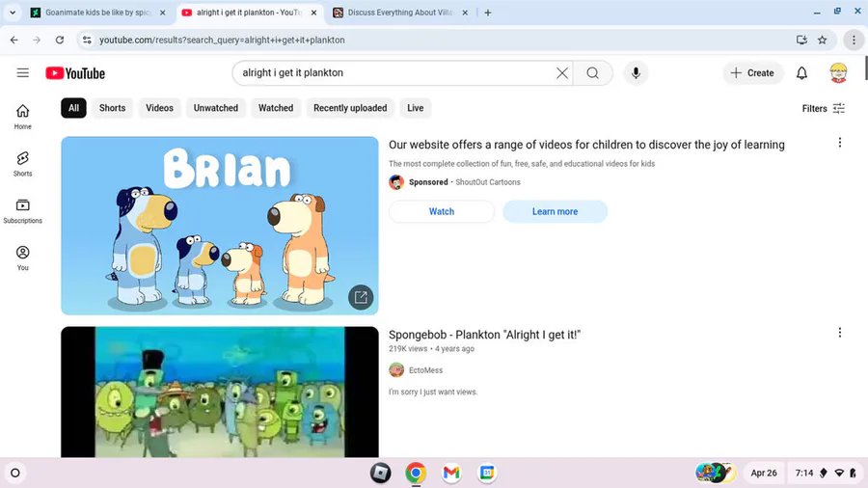Reload the current page
Image resolution: width=868 pixels, height=488 pixels.
(60, 40)
